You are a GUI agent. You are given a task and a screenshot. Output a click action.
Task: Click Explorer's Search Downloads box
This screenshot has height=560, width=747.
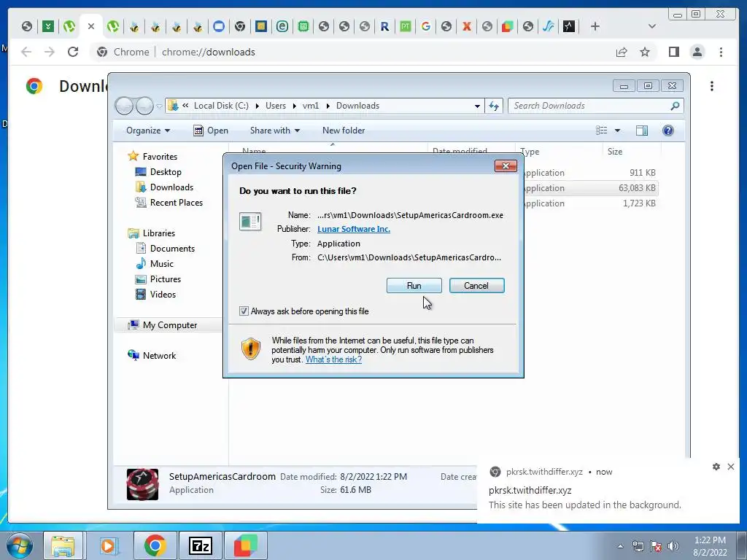[595, 106]
